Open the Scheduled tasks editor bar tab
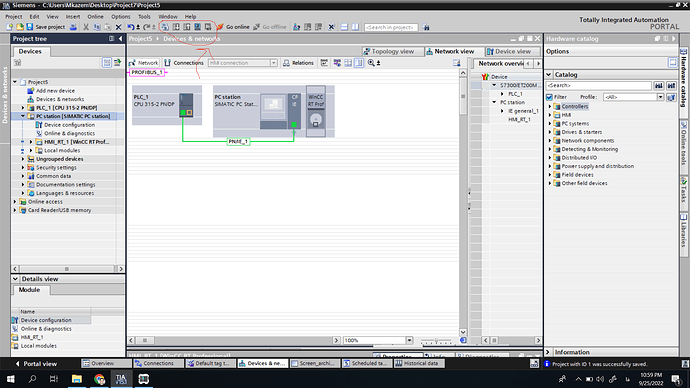The image size is (690, 388). coord(368,363)
